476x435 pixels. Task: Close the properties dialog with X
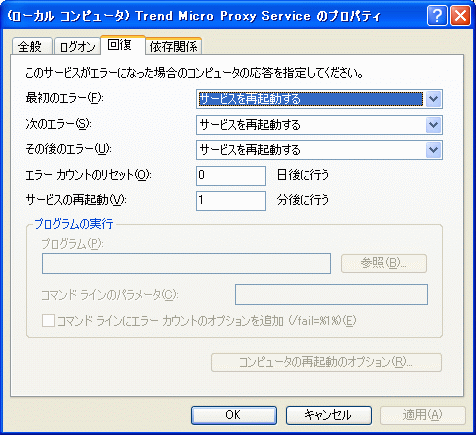(x=460, y=15)
